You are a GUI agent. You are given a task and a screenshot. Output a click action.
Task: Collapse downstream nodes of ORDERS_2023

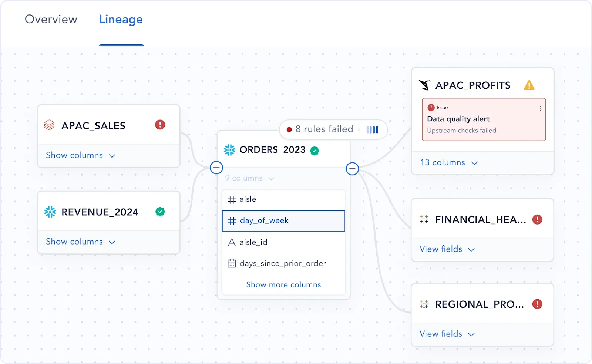tap(352, 169)
